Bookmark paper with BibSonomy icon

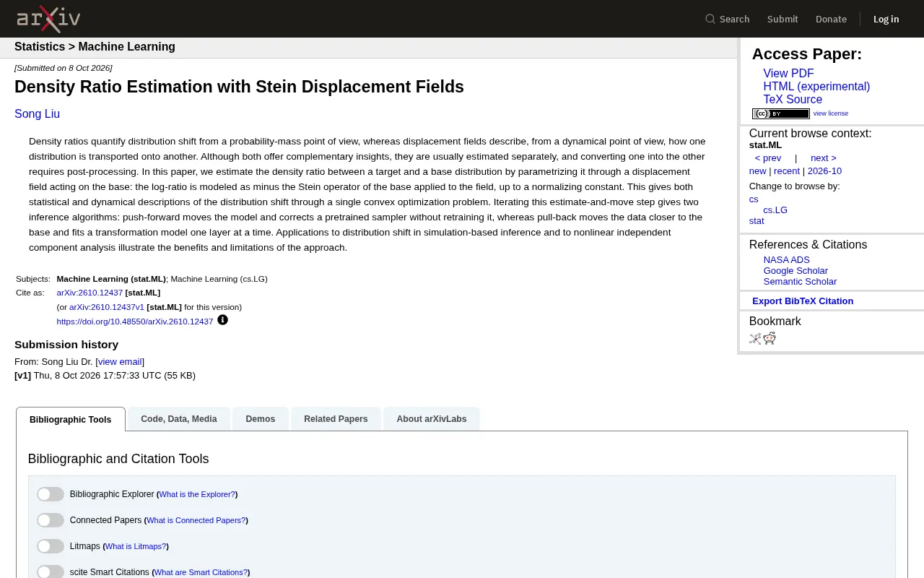(755, 338)
